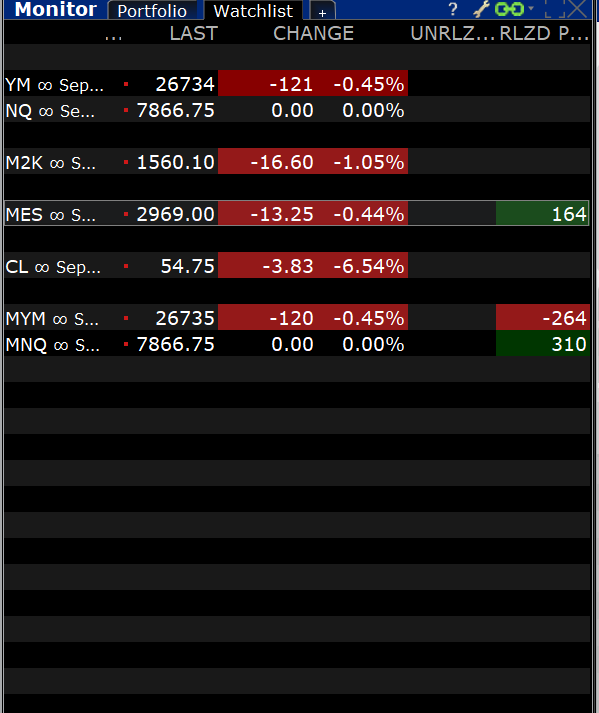Screen dimensions: 599x713
Task: Open the wrench configuration icon
Action: (x=481, y=9)
